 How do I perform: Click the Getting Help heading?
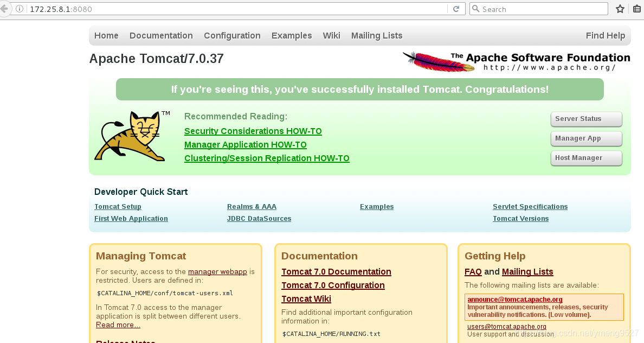click(495, 256)
